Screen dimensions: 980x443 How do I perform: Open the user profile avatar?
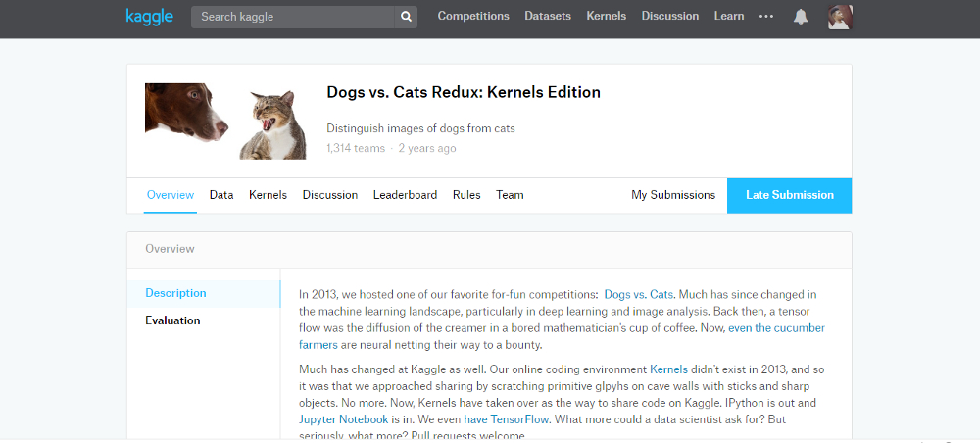(840, 17)
